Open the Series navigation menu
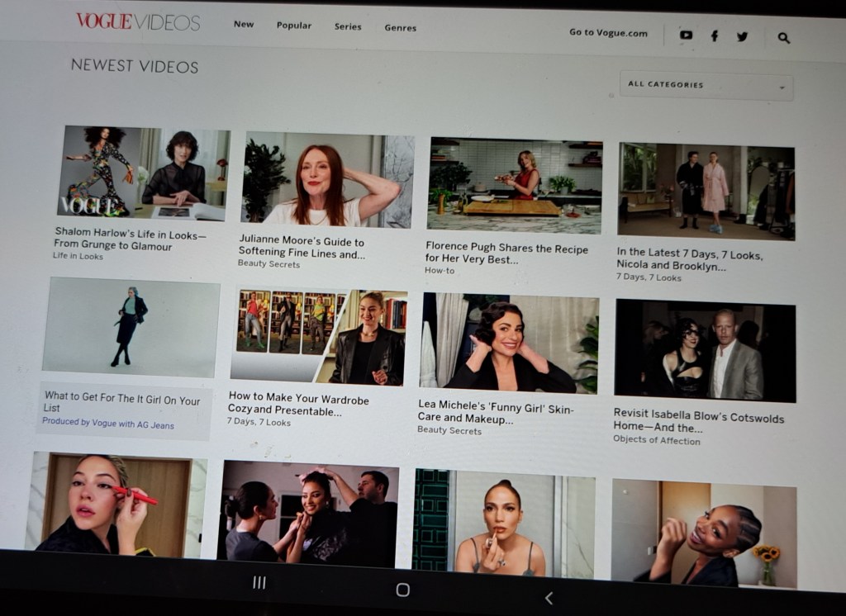The width and height of the screenshot is (846, 616). [348, 26]
